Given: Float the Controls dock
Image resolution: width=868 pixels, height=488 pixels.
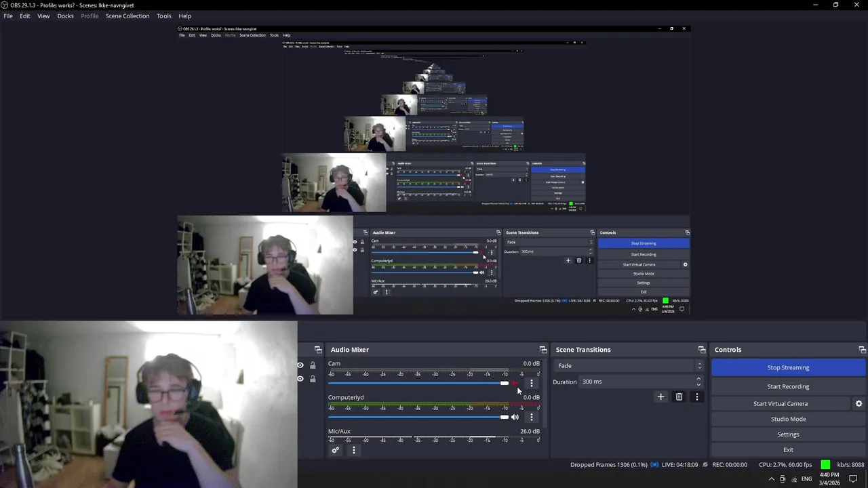Looking at the screenshot, I should click(x=862, y=350).
